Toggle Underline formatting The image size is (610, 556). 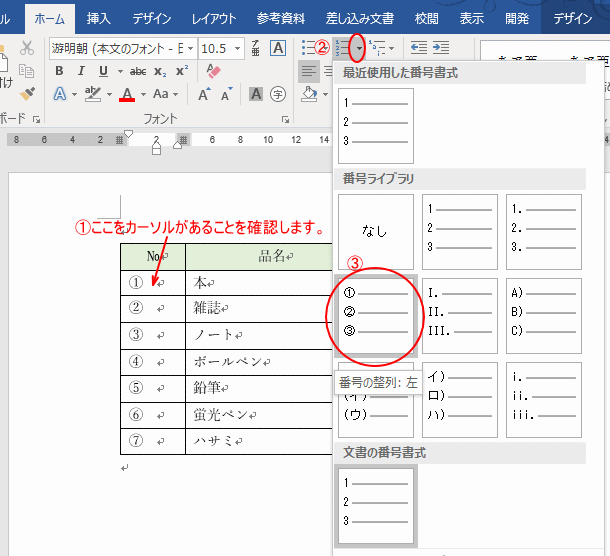coord(103,71)
